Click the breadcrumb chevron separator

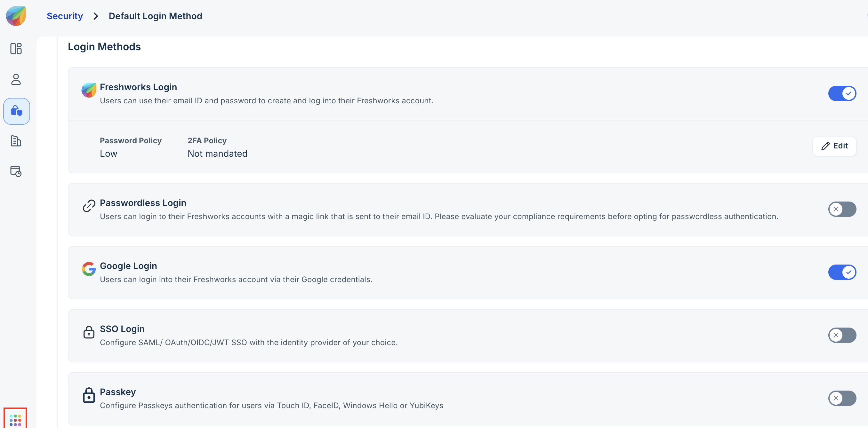(96, 16)
